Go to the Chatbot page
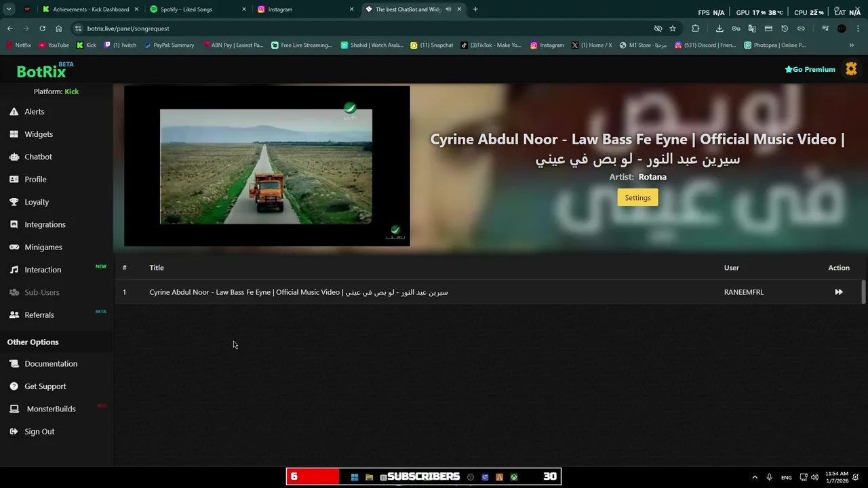The height and width of the screenshot is (488, 868). (38, 157)
